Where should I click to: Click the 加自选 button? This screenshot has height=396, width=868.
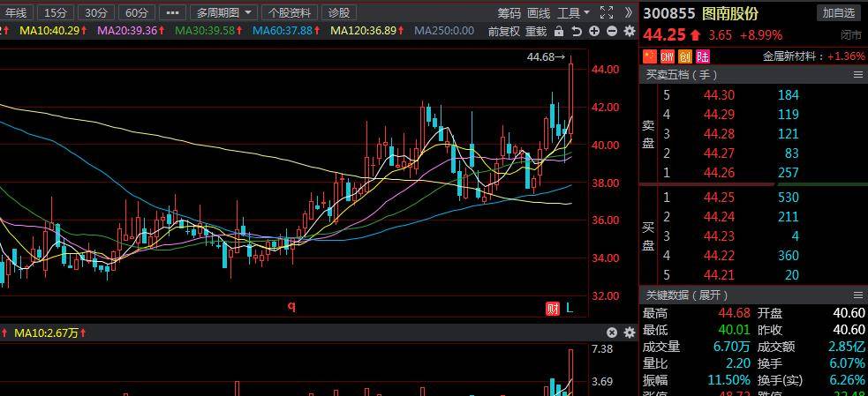click(838, 12)
